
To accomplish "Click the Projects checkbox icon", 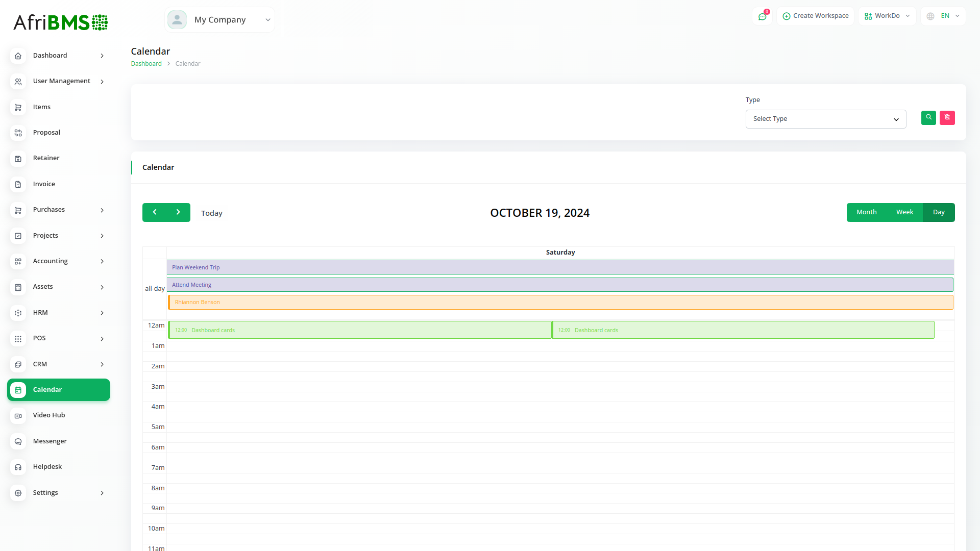I will [18, 236].
